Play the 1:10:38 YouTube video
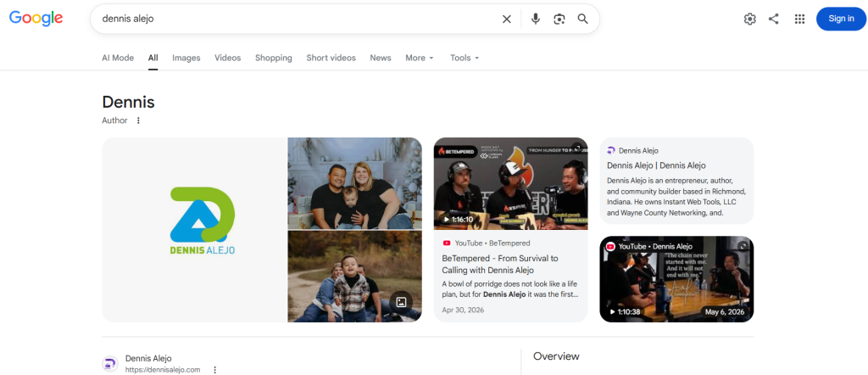The width and height of the screenshot is (868, 375). pos(676,279)
